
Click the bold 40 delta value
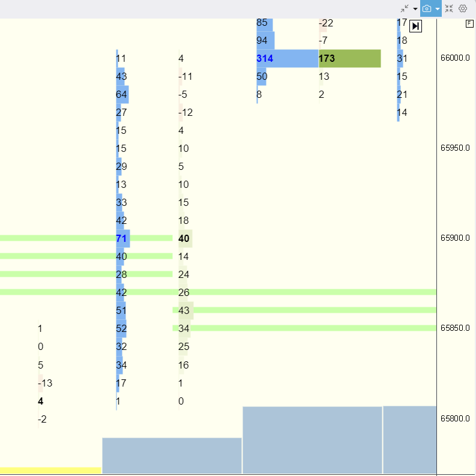click(184, 239)
